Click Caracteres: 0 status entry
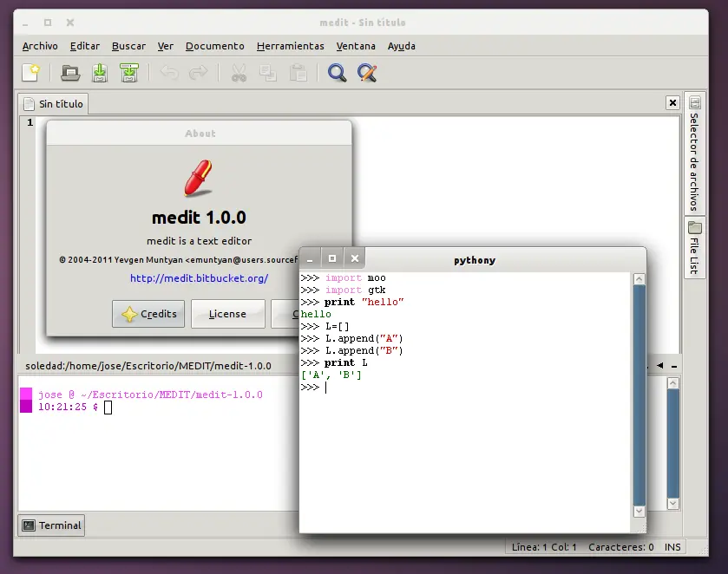 [x=620, y=547]
